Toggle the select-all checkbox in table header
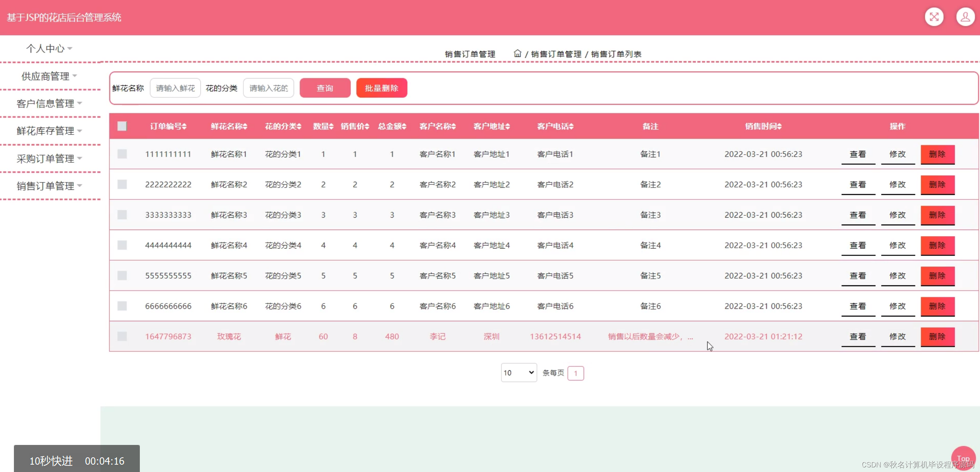Screen dimensions: 980x472 tap(122, 126)
